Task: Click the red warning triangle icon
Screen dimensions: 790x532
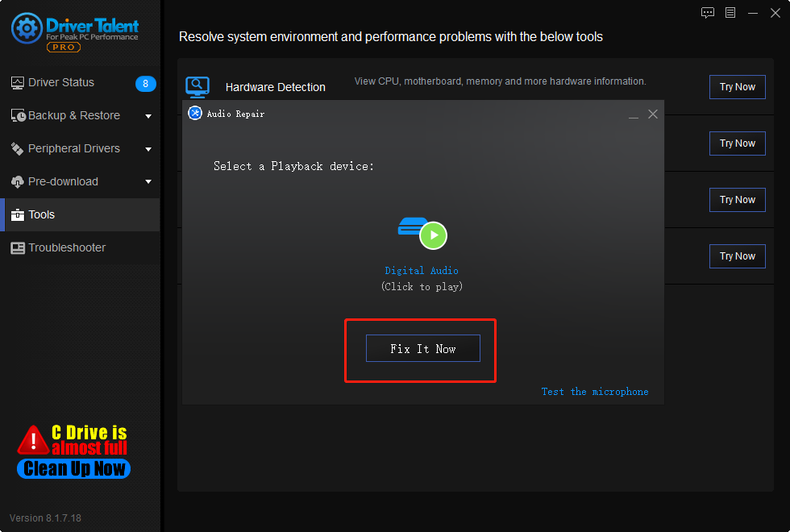Action: pyautogui.click(x=33, y=440)
